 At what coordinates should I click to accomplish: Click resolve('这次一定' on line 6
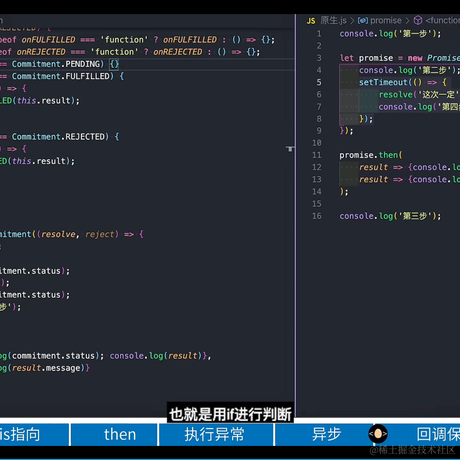click(419, 95)
